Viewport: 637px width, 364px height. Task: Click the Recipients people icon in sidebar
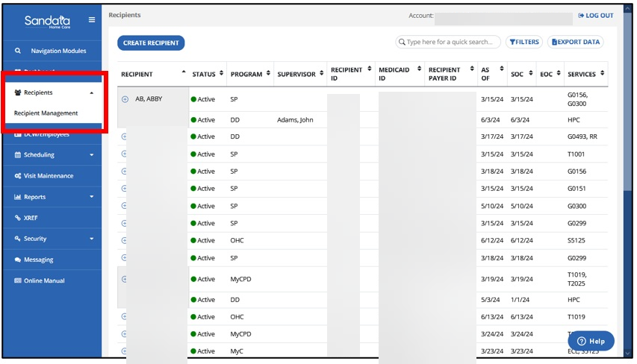18,92
